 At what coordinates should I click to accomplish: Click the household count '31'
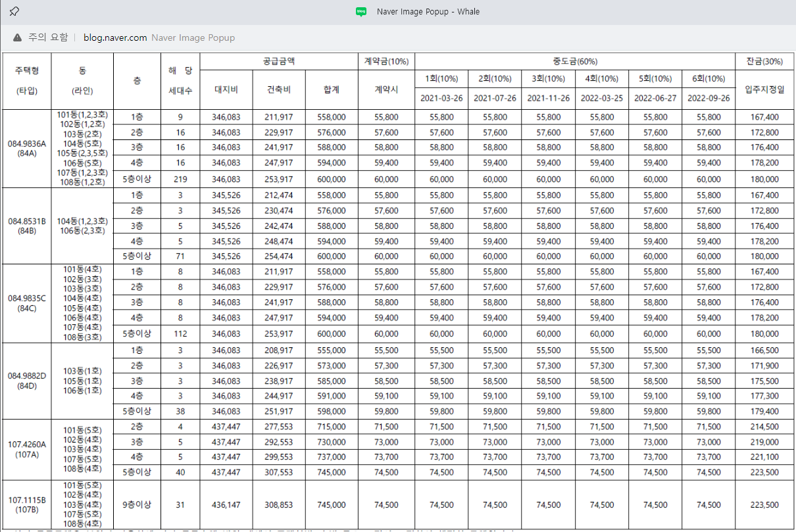tap(180, 505)
